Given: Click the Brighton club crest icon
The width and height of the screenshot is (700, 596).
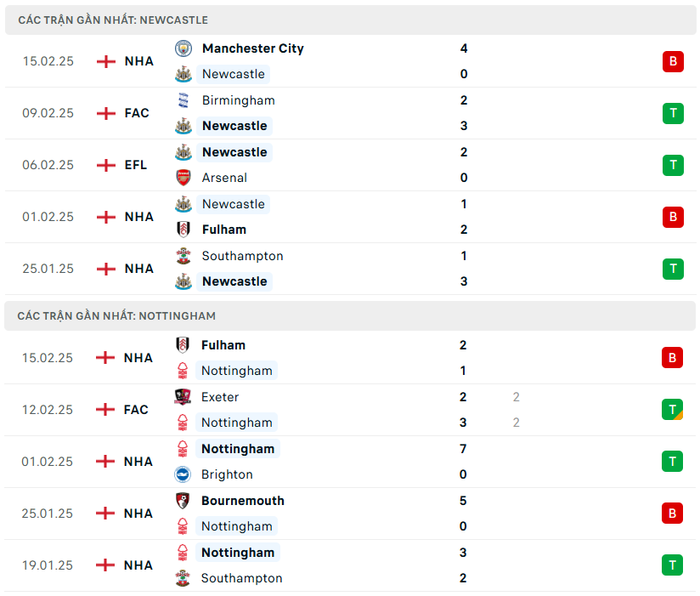Looking at the screenshot, I should click(183, 474).
